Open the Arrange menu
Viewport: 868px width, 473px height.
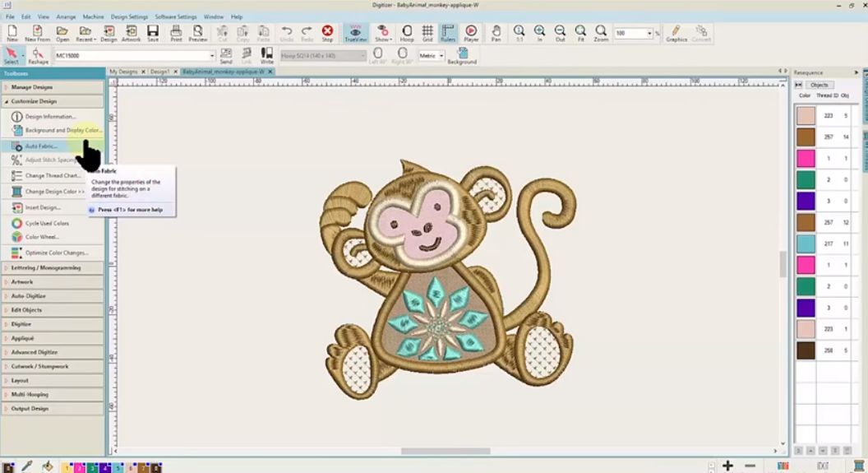(x=66, y=16)
